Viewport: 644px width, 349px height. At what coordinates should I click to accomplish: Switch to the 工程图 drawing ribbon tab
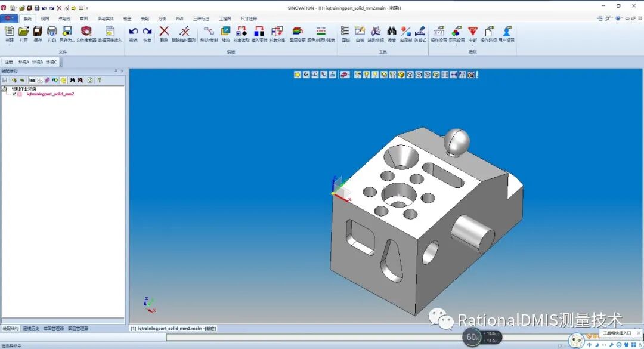(225, 18)
